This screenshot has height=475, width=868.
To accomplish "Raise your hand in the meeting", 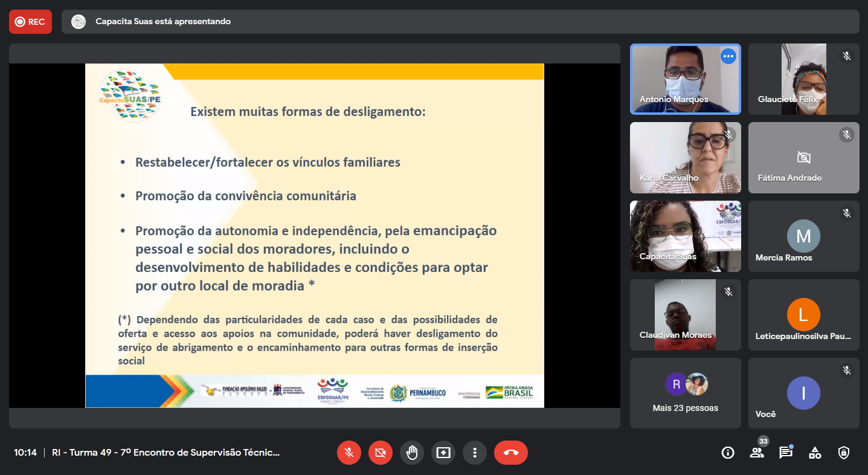I will (x=412, y=453).
